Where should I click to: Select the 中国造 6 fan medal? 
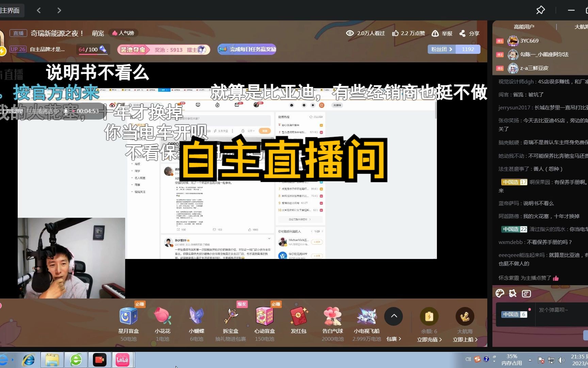click(514, 315)
